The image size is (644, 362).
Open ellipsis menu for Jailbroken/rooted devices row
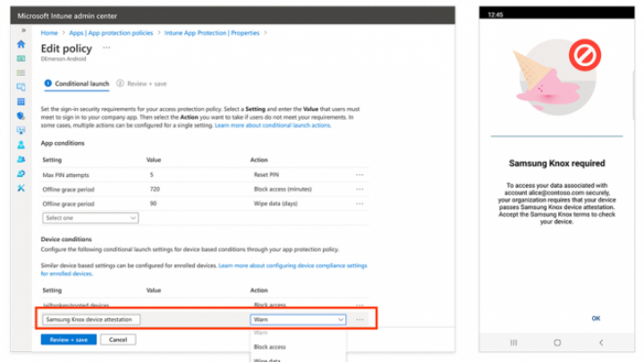[360, 305]
